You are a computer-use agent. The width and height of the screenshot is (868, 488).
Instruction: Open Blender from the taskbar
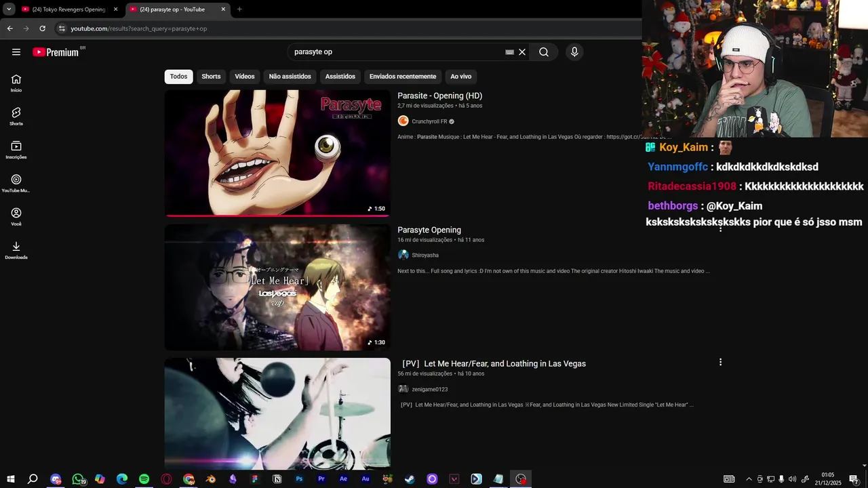point(211,479)
